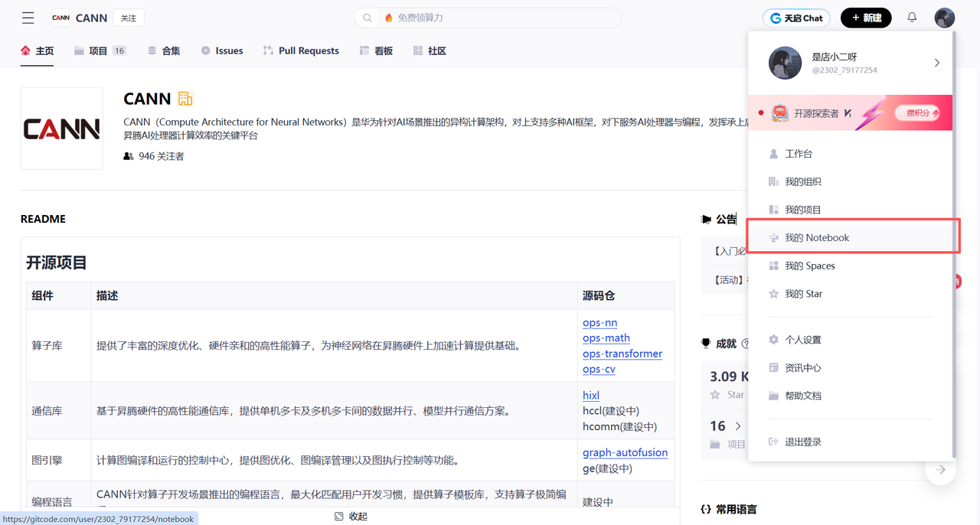Open the hamburger menu icon

click(x=28, y=18)
